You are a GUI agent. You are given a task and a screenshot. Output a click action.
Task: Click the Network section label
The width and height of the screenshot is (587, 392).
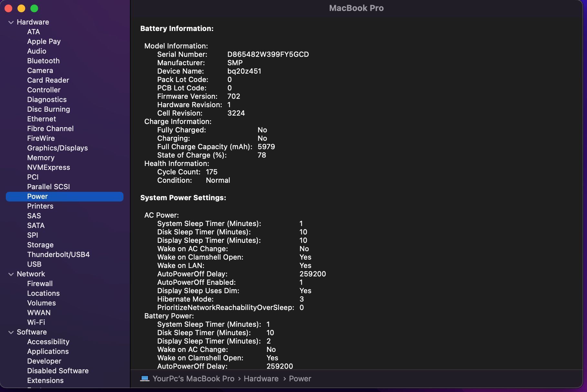click(31, 274)
